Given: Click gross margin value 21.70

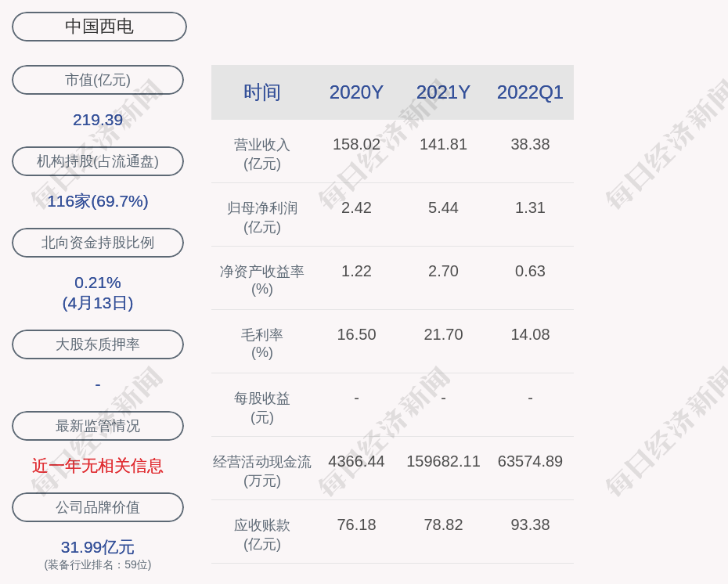Looking at the screenshot, I should point(443,335).
